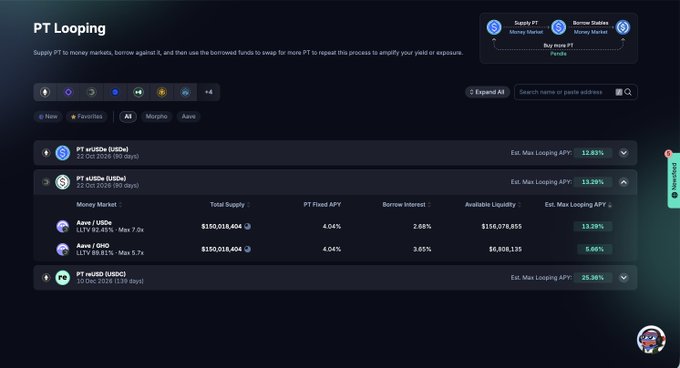This screenshot has height=368, width=680.
Task: Click the first Supply PT diagram coin icon
Action: point(494,27)
